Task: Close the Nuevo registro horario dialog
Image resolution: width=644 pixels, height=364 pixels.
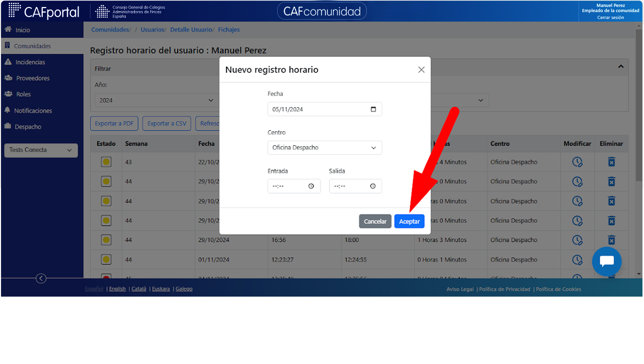Action: coord(422,70)
